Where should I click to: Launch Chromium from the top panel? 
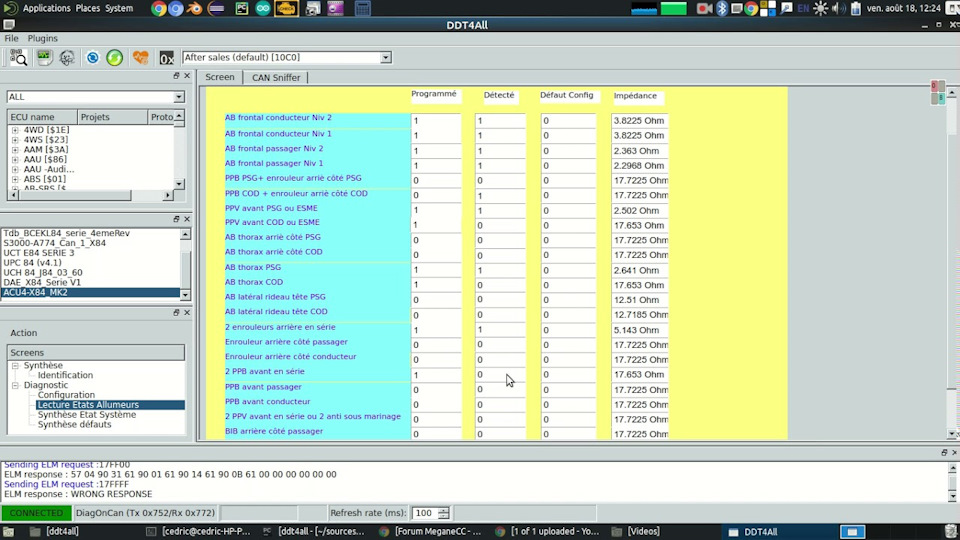176,9
